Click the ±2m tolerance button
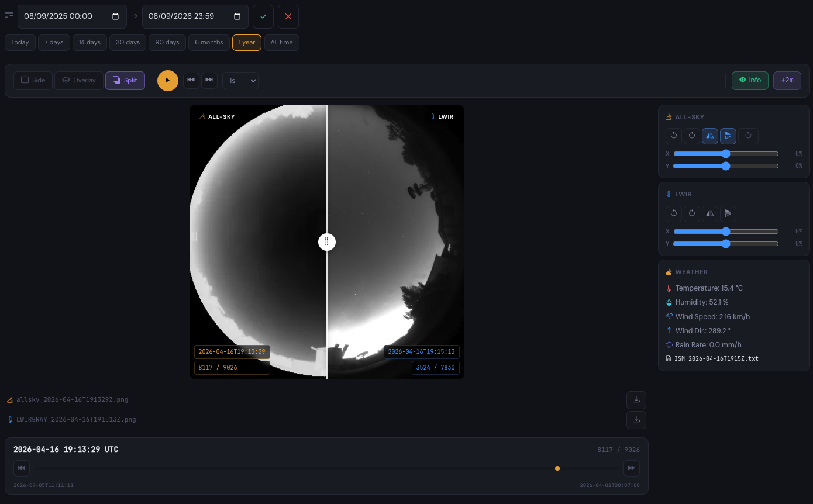Viewport: 813px width, 504px height. click(787, 80)
